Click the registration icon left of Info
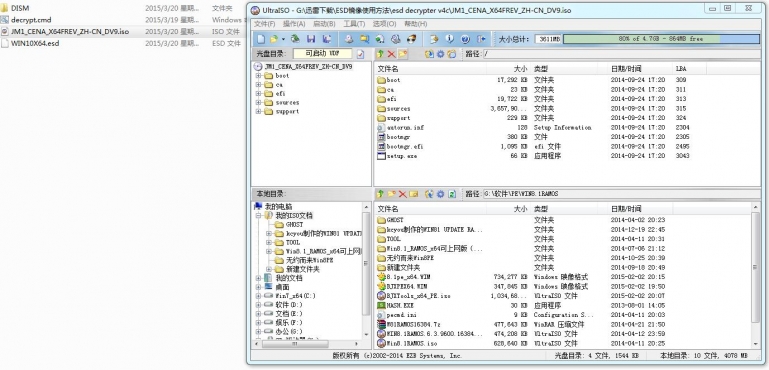 [x=434, y=39]
